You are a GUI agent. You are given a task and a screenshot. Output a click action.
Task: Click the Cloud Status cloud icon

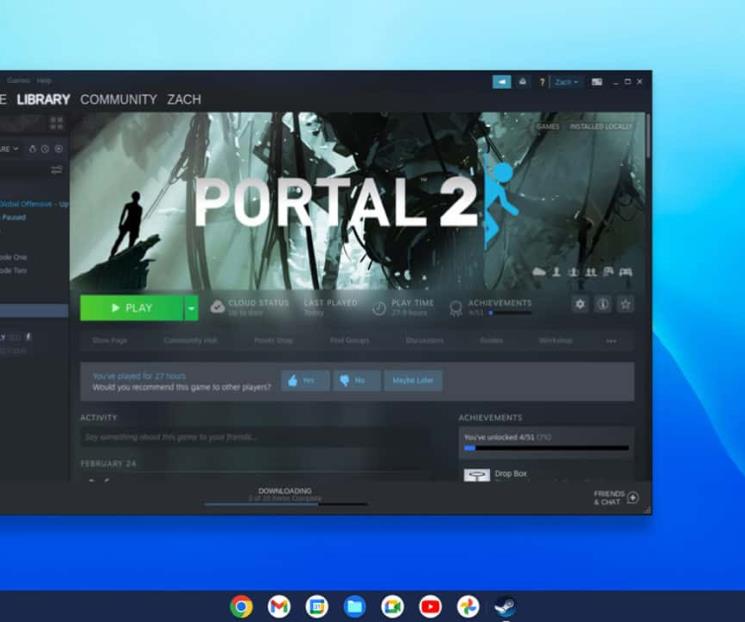(x=217, y=307)
